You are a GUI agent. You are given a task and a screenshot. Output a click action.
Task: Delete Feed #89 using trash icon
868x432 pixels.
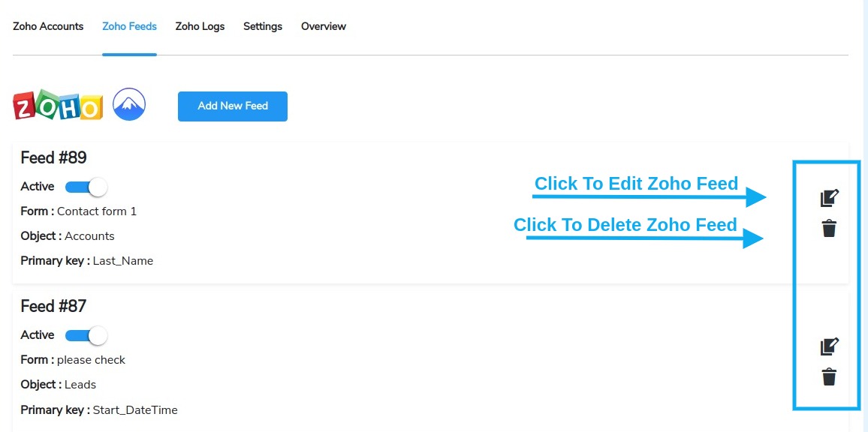coord(829,228)
